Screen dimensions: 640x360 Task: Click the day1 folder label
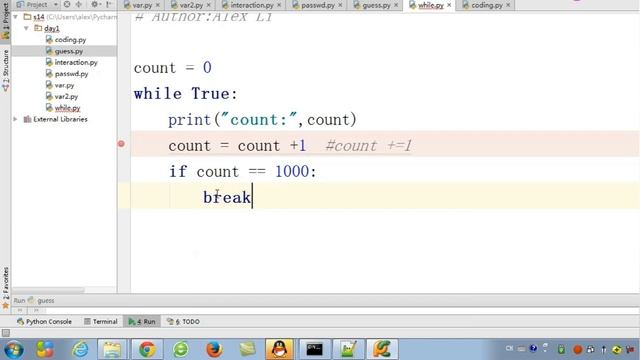coord(52,29)
